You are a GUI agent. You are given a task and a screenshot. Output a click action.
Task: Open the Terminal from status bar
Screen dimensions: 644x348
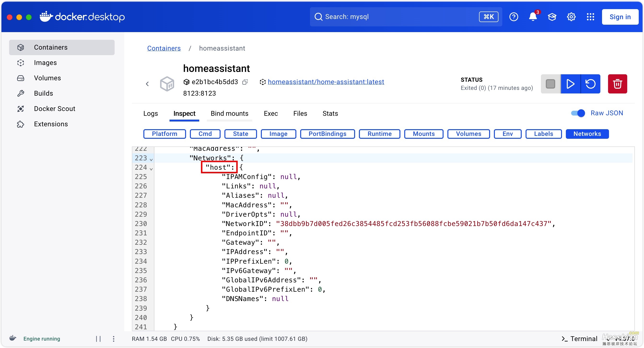pos(579,339)
